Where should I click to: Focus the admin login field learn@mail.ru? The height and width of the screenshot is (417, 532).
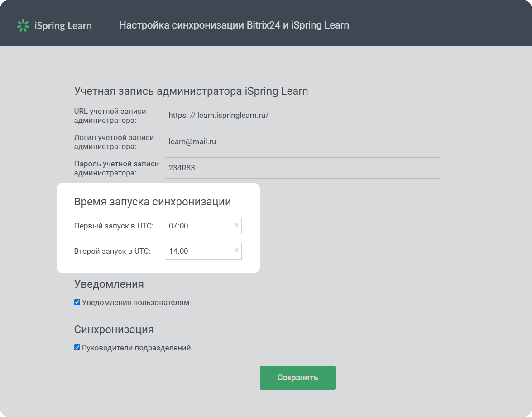coord(303,142)
